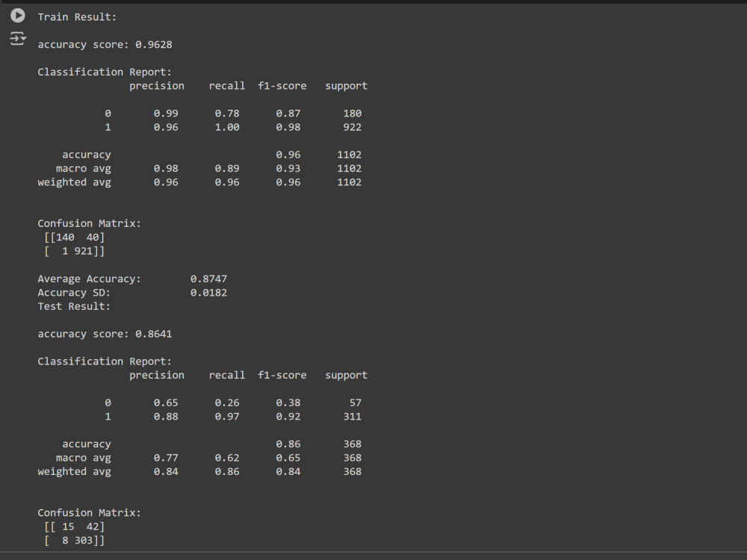Click the train confusion matrix row '[ 1 921]]'
747x560 pixels.
(74, 251)
